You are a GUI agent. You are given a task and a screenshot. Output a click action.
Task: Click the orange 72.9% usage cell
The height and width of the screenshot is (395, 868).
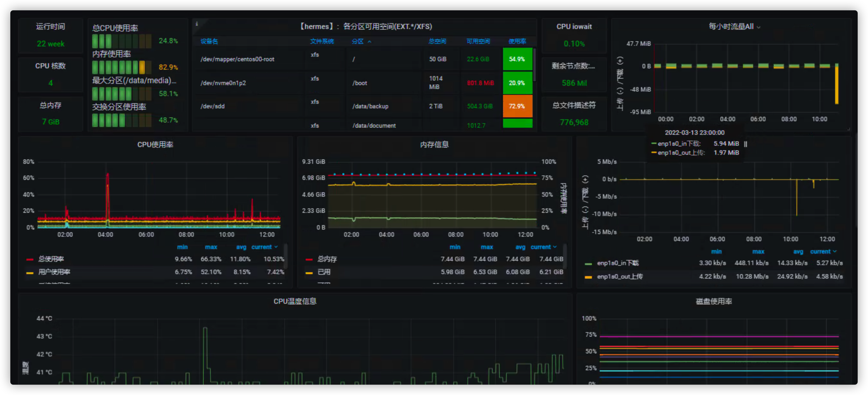pos(517,106)
